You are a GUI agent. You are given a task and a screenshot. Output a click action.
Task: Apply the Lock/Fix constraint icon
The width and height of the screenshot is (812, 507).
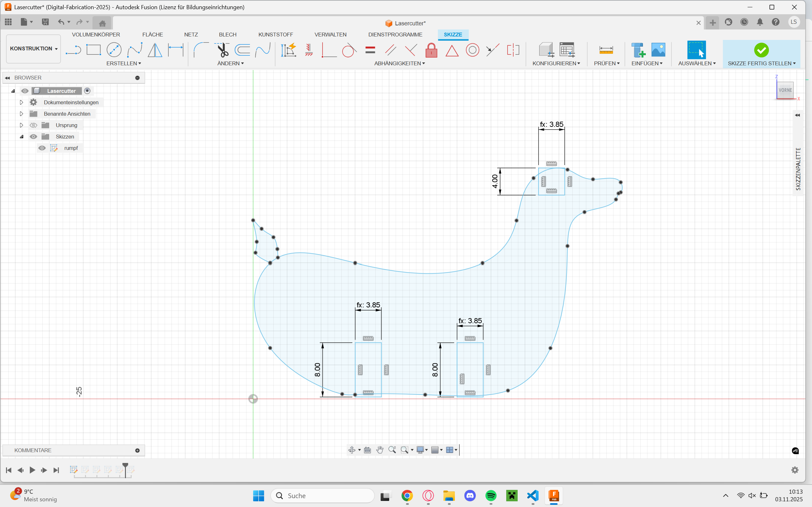431,50
